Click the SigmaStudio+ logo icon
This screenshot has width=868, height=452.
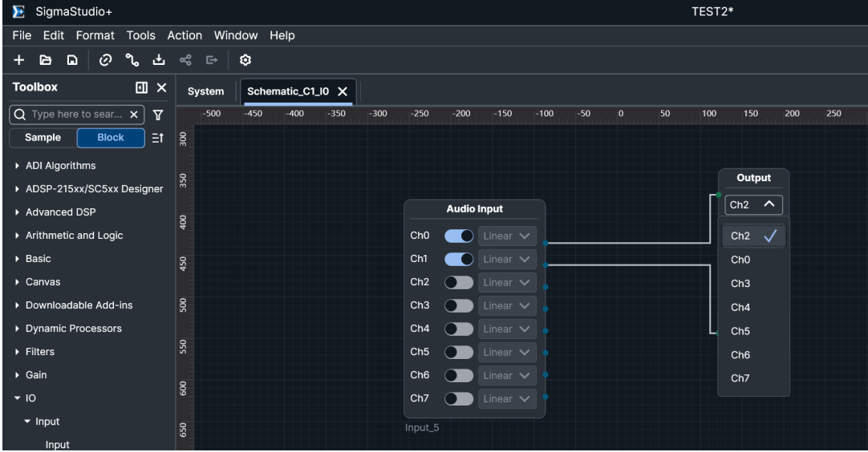coord(18,11)
